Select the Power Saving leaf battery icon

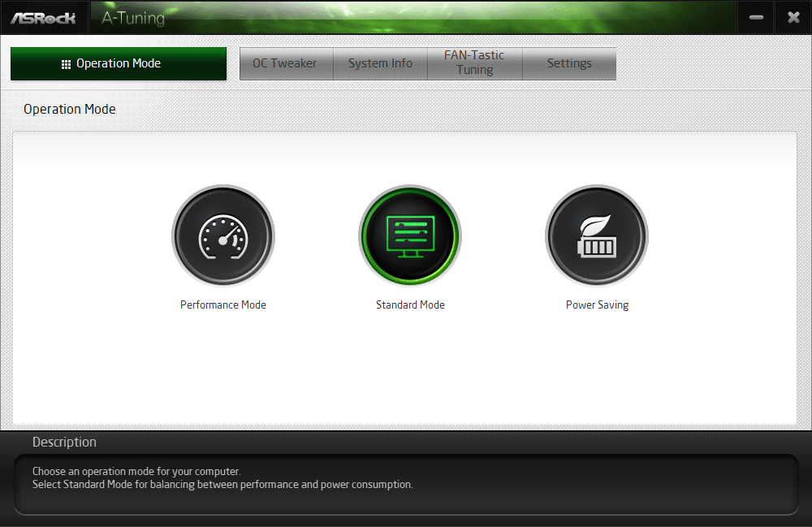597,236
